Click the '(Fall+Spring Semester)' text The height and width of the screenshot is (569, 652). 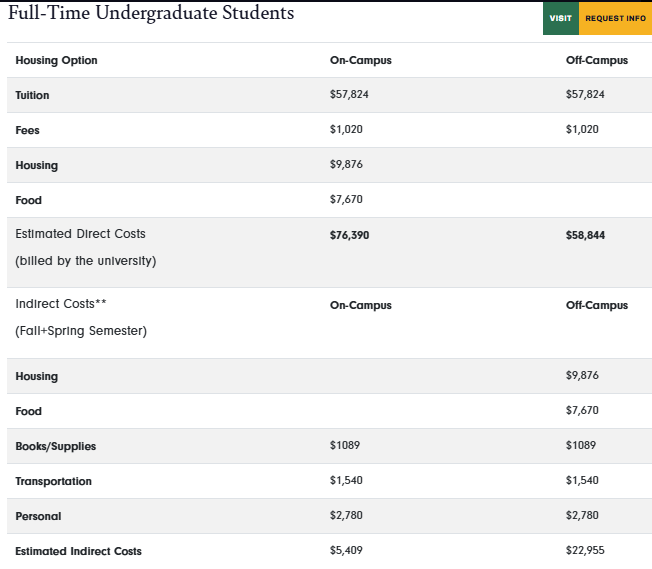tap(81, 331)
